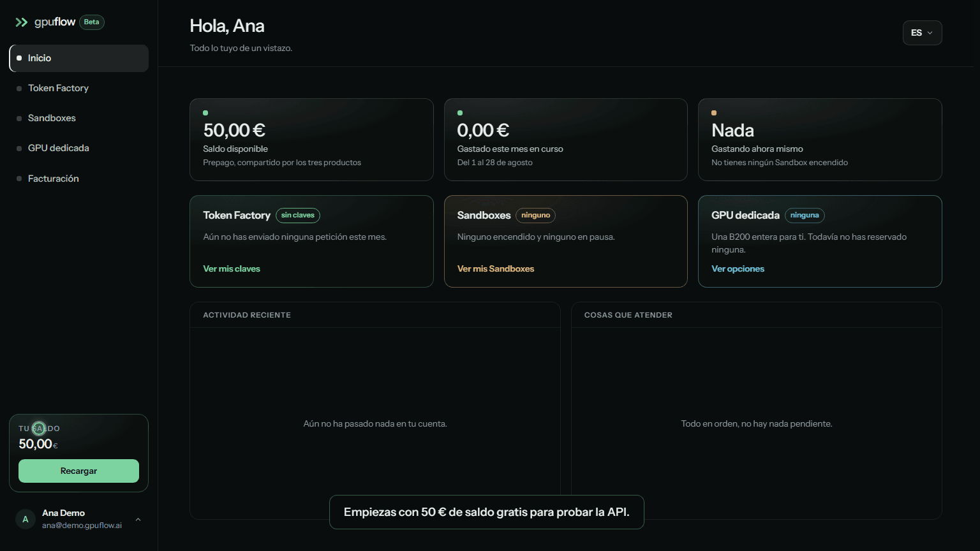Click the Recargar button

(78, 471)
